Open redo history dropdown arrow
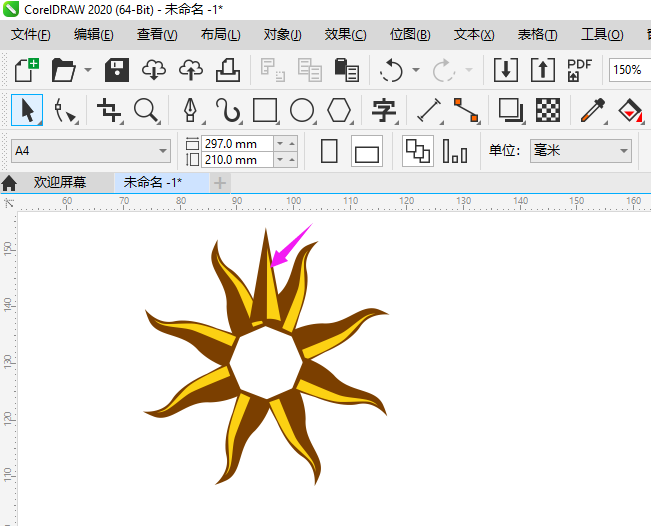The height and width of the screenshot is (526, 651). pyautogui.click(x=469, y=70)
